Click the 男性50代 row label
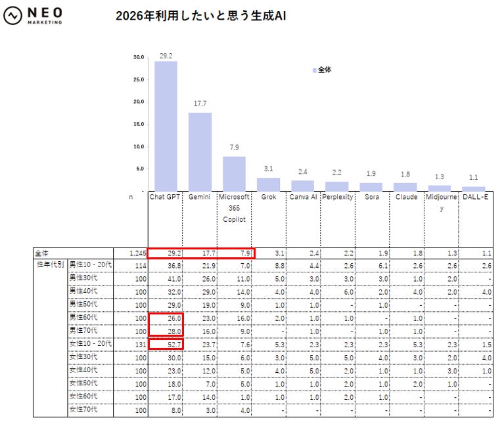Screen dimensions: 504x426 click(83, 305)
